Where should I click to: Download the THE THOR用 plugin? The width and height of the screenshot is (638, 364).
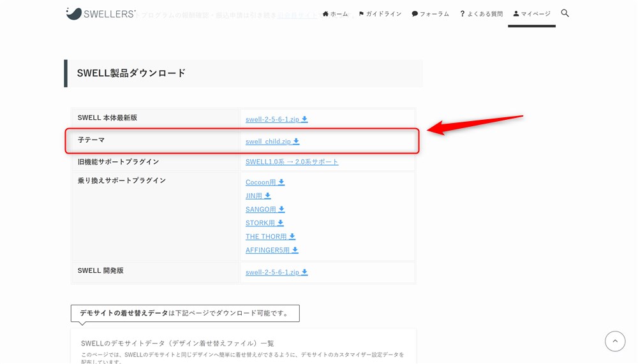pos(270,237)
